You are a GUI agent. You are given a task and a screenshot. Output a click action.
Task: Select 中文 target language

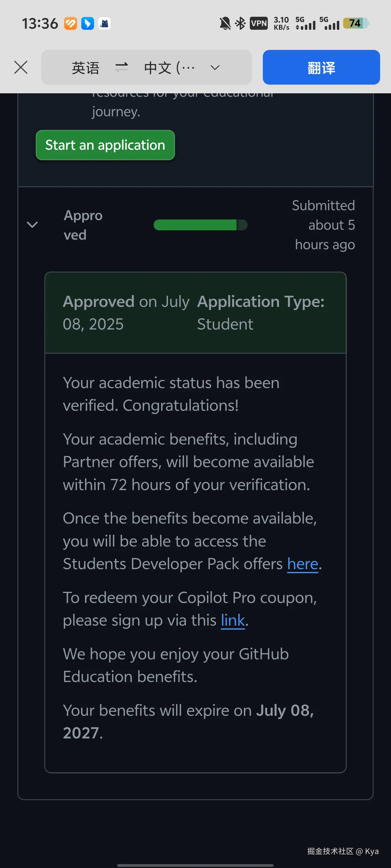click(169, 68)
